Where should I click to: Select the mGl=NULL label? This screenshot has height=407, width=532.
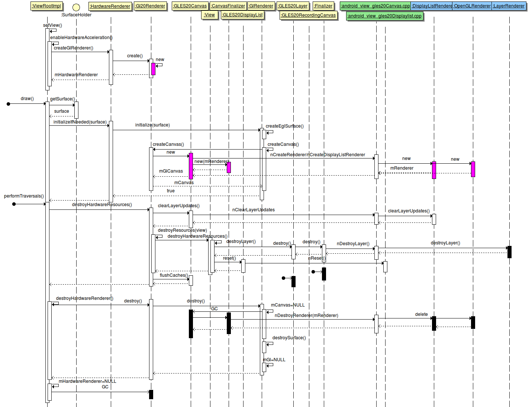point(274,360)
